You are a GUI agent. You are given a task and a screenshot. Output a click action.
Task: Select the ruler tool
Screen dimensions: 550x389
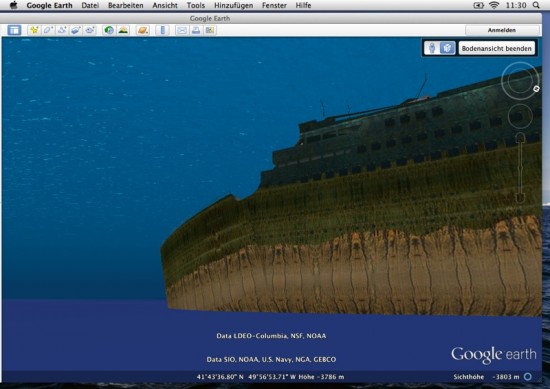tap(162, 30)
